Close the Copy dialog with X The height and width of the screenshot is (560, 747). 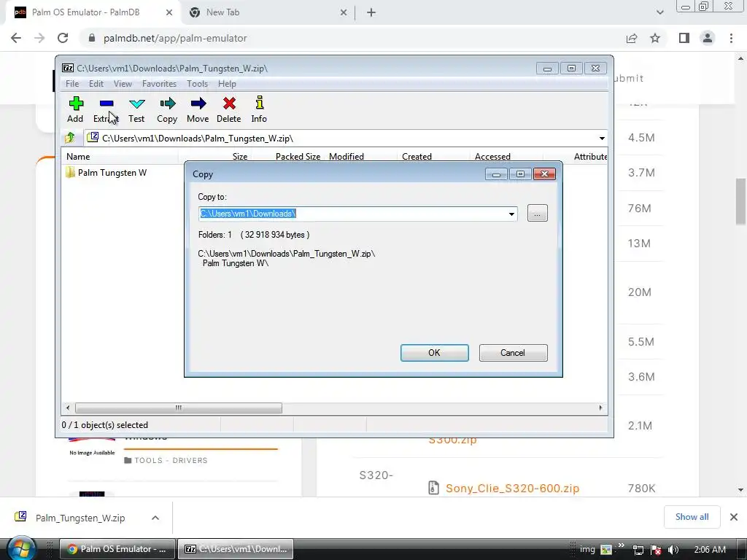[544, 174]
